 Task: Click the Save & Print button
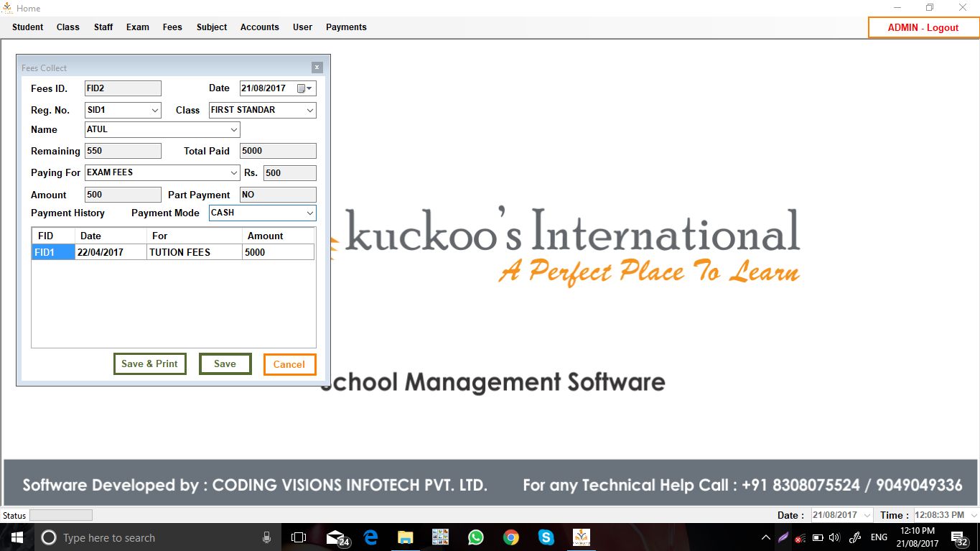(150, 364)
